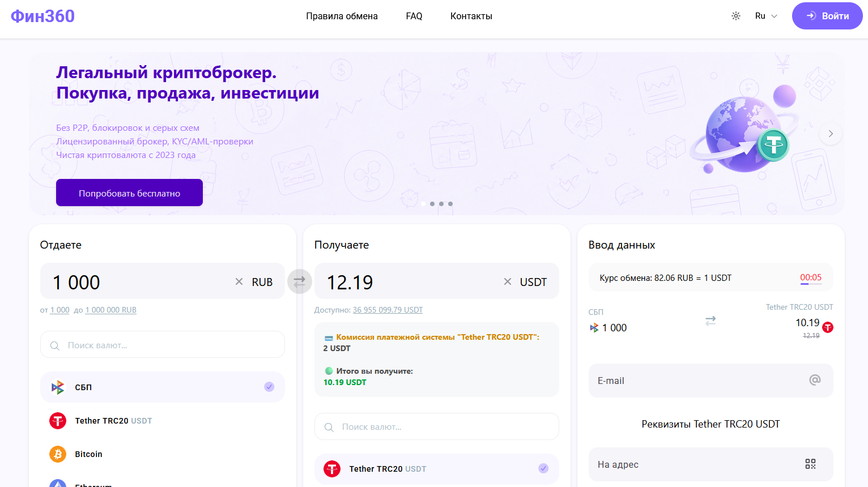Click Попробовать бесплатно button
Screen dimensions: 868x487
129,193
